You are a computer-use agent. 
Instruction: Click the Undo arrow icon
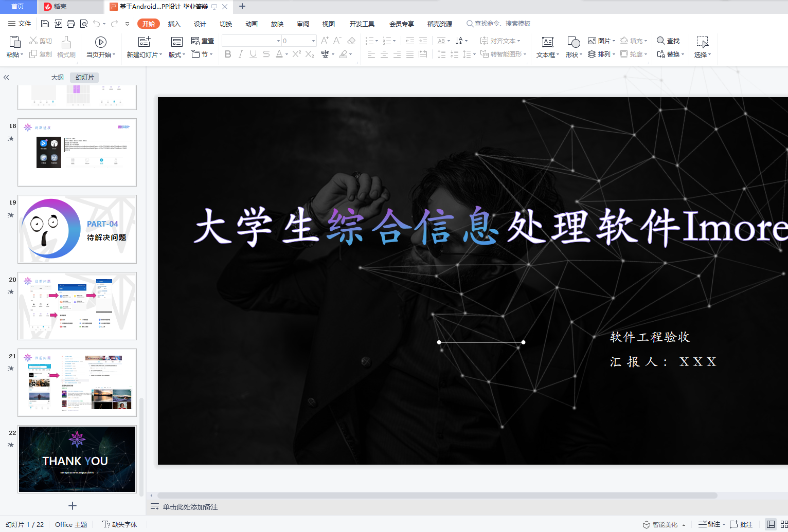pos(97,24)
